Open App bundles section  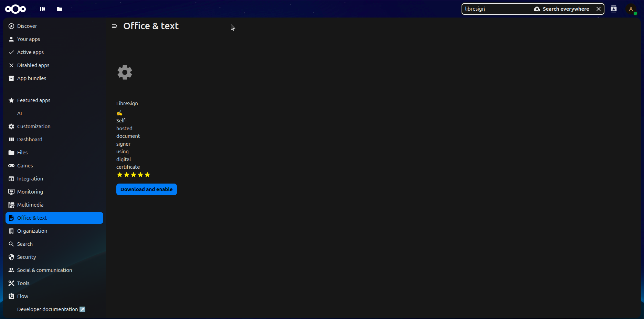pos(32,78)
